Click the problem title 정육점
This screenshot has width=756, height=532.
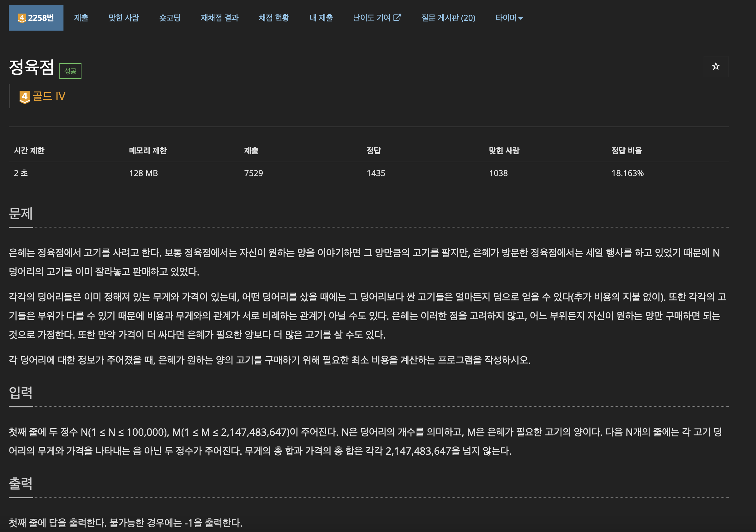(31, 68)
